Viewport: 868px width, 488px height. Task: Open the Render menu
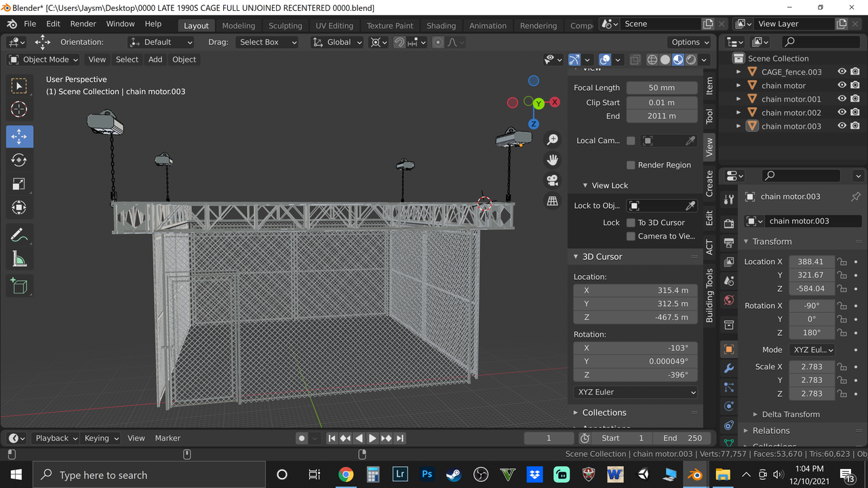[x=83, y=24]
